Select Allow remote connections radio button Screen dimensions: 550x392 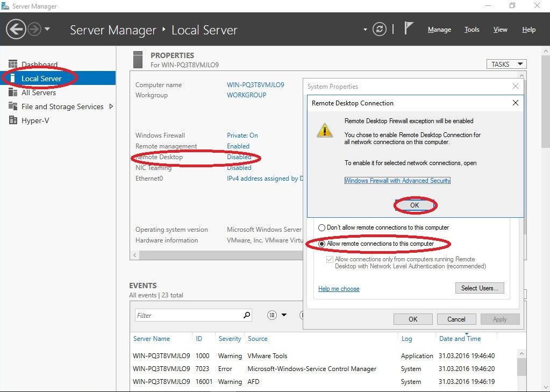click(x=322, y=244)
